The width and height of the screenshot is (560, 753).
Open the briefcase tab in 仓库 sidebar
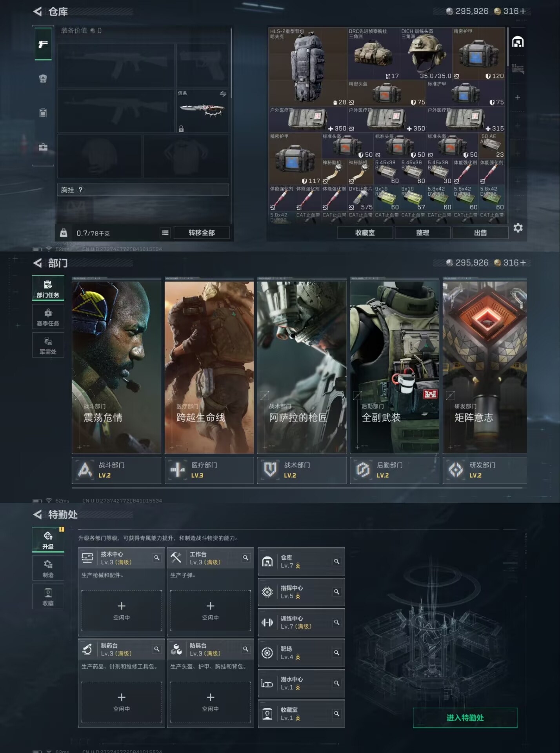click(x=43, y=147)
